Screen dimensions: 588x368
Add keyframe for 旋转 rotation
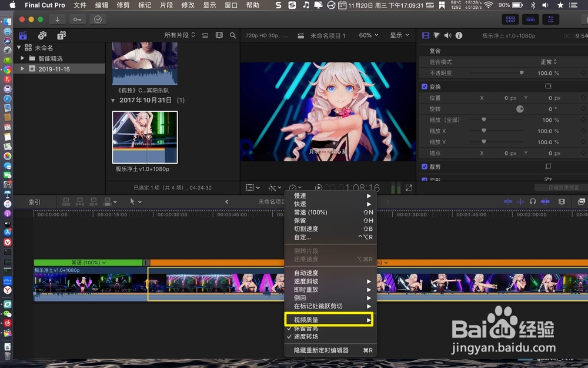(583, 109)
